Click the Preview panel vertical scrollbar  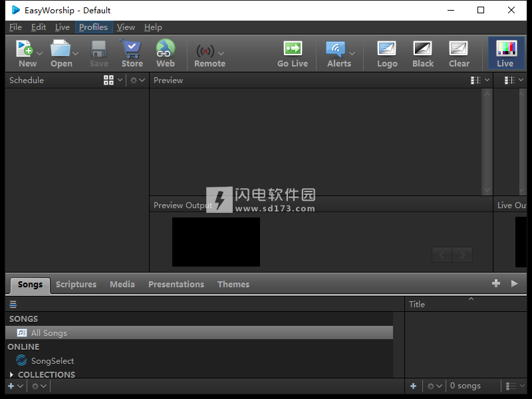[487, 142]
